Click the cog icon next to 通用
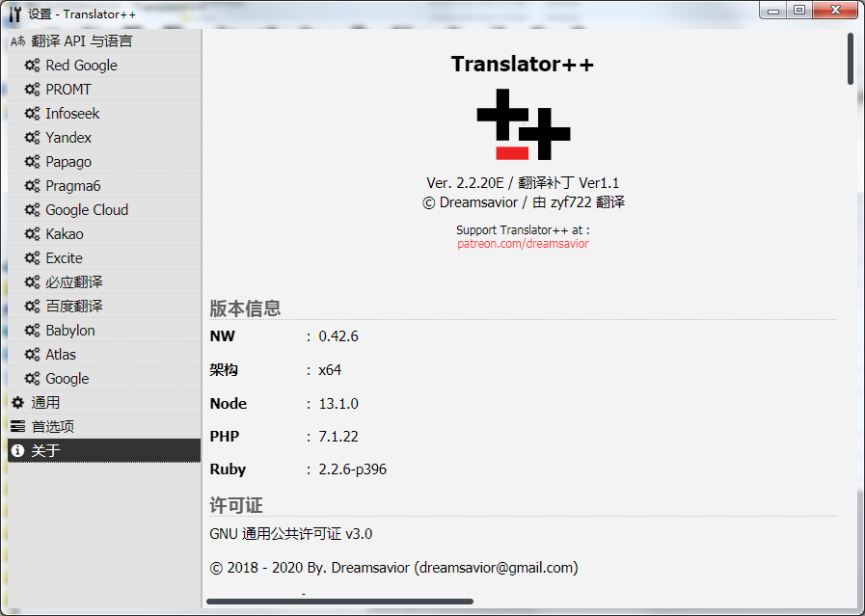 click(17, 403)
